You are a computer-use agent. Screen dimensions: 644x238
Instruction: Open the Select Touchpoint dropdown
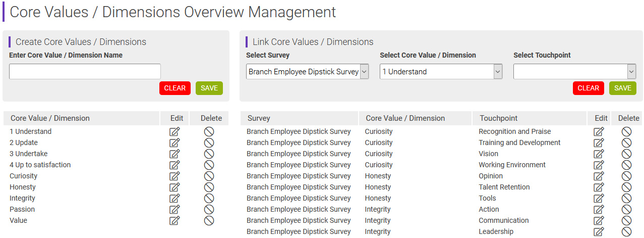click(x=574, y=72)
